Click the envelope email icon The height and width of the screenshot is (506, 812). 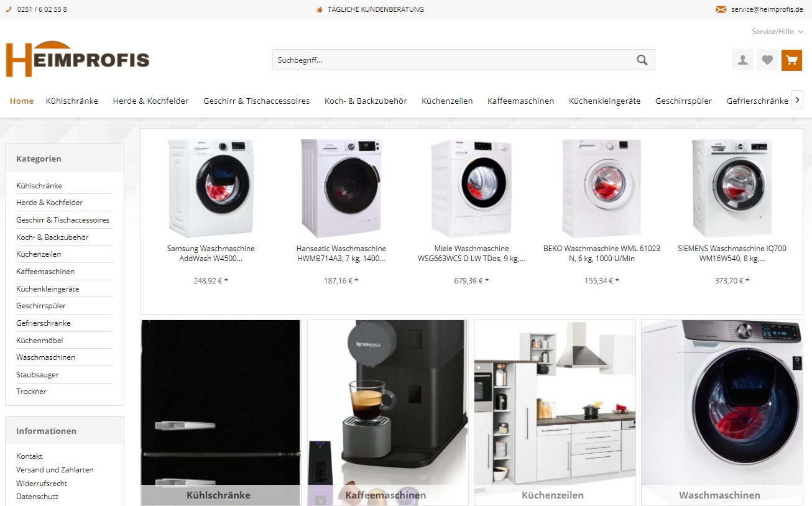click(x=721, y=9)
